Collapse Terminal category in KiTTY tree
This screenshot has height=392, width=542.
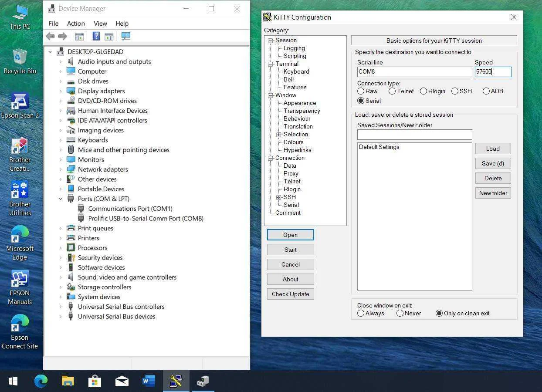(271, 64)
